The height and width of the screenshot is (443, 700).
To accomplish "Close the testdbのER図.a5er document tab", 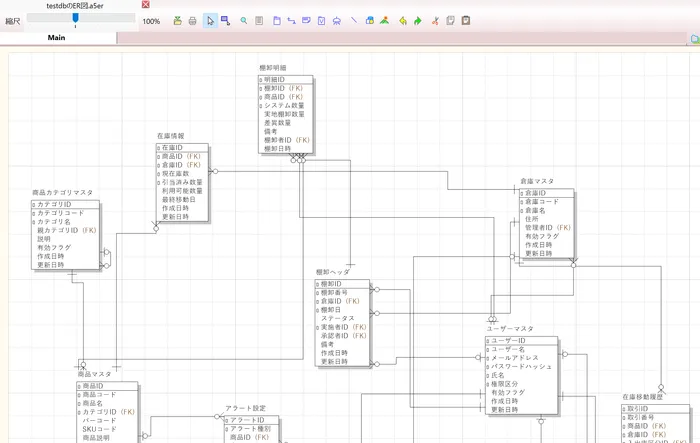I will pyautogui.click(x=146, y=5).
